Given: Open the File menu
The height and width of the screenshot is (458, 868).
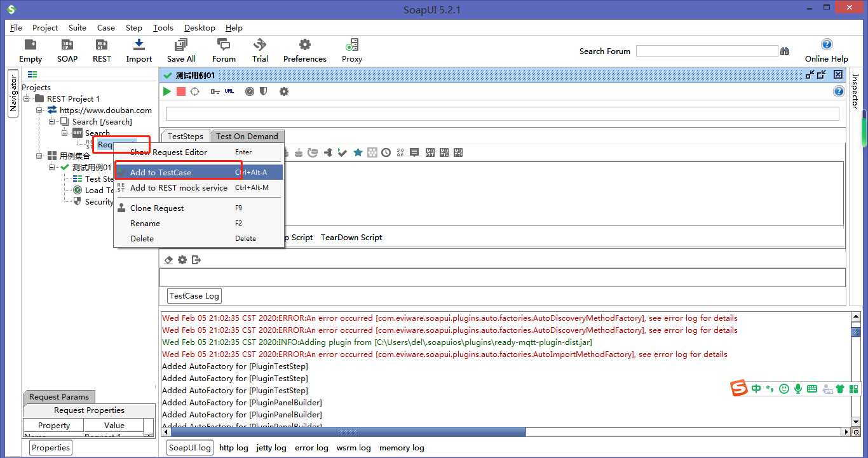Looking at the screenshot, I should click(x=17, y=27).
